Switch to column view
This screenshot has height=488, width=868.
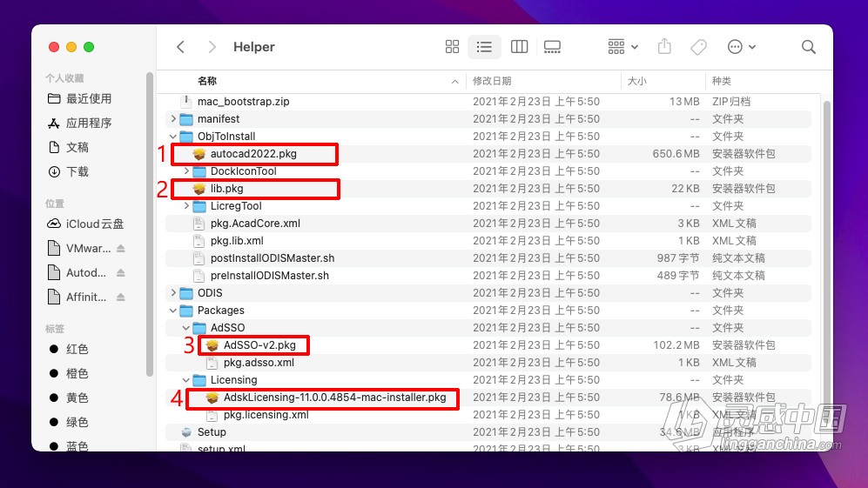(519, 47)
